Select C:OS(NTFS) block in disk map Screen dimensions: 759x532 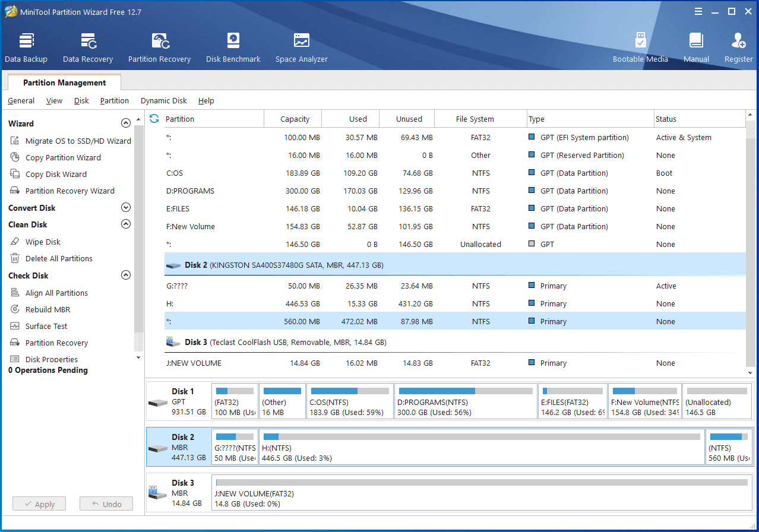tap(350, 401)
